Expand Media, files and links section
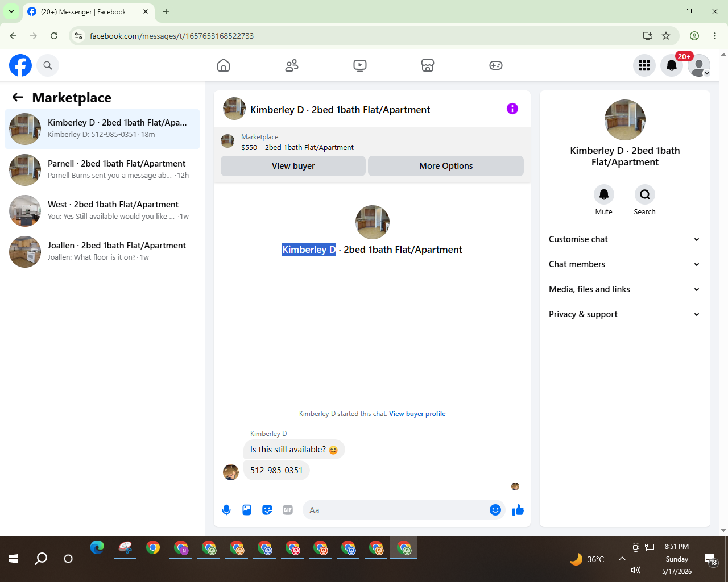The height and width of the screenshot is (582, 728). [x=624, y=289]
